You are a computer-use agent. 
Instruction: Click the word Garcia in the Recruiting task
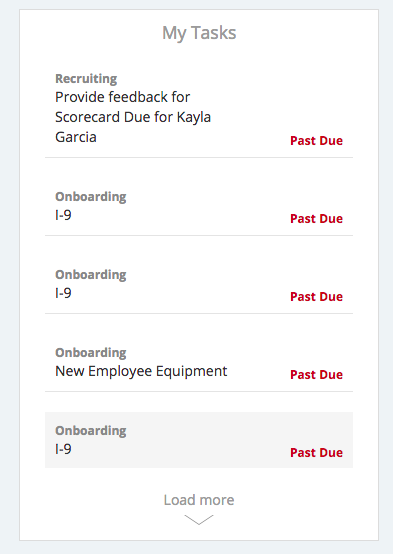coord(76,137)
